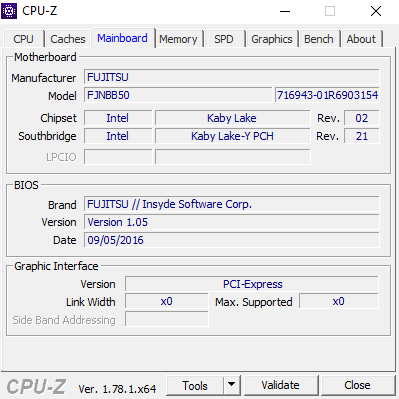Click the Validate button

(280, 385)
